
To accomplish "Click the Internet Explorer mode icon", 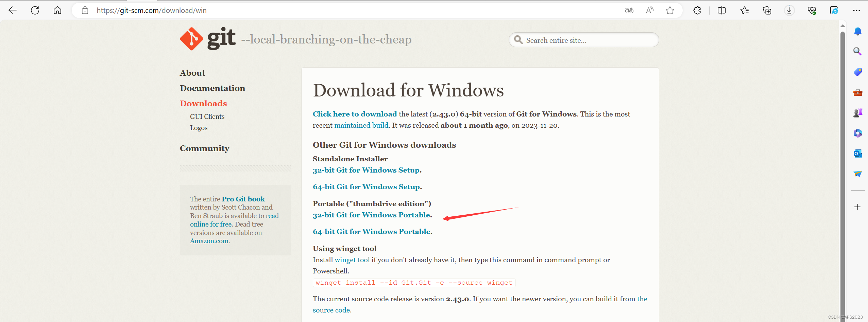I will point(834,10).
